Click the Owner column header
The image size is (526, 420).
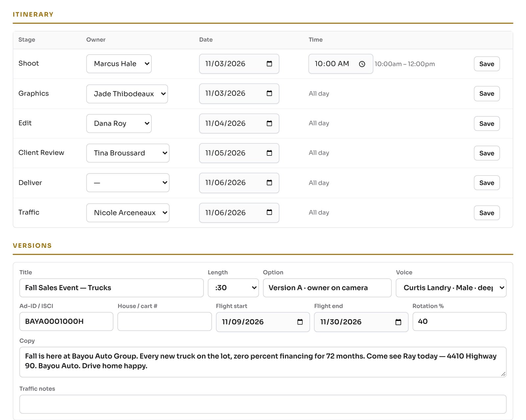pos(96,40)
